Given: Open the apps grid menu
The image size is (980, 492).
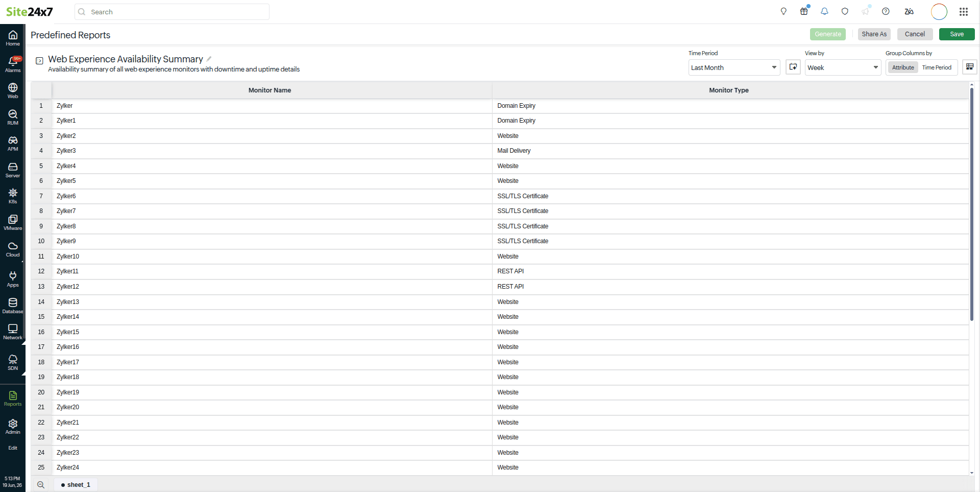Looking at the screenshot, I should (964, 12).
